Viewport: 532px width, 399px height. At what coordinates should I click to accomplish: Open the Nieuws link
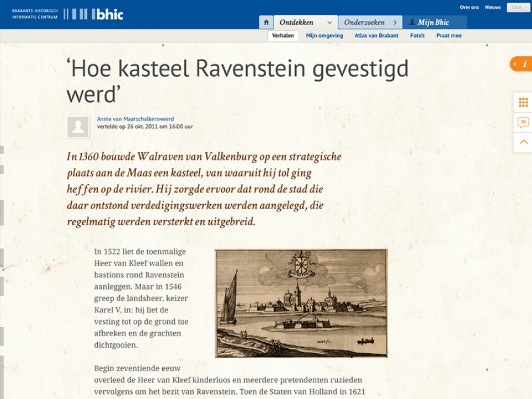(493, 8)
